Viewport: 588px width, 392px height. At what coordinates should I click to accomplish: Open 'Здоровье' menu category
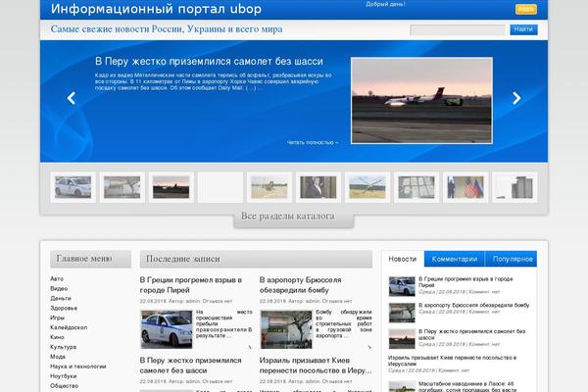pos(64,308)
